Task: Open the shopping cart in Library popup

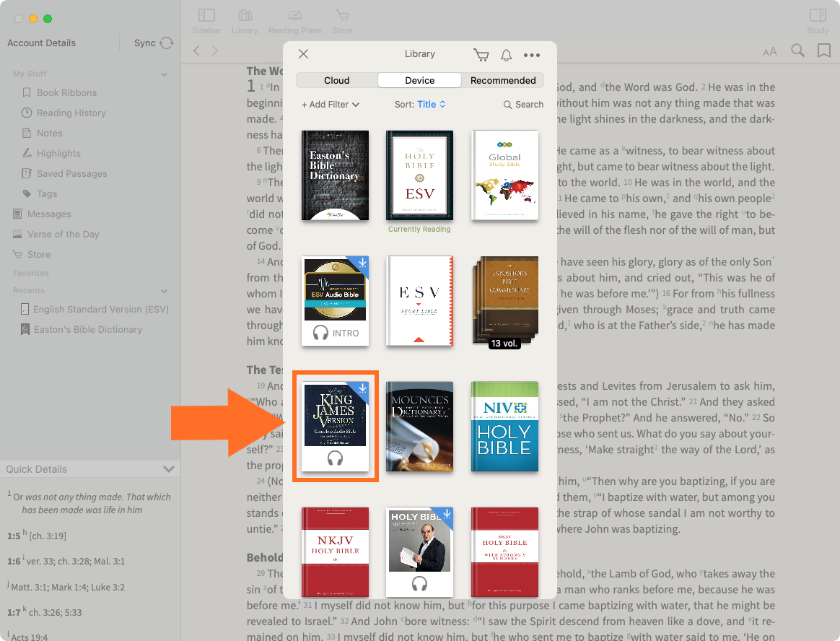Action: pyautogui.click(x=481, y=55)
